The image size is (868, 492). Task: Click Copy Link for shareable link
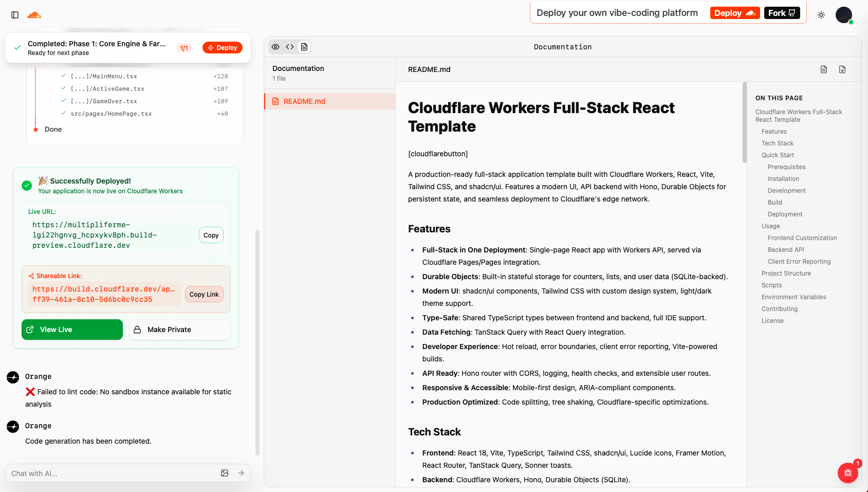point(204,294)
